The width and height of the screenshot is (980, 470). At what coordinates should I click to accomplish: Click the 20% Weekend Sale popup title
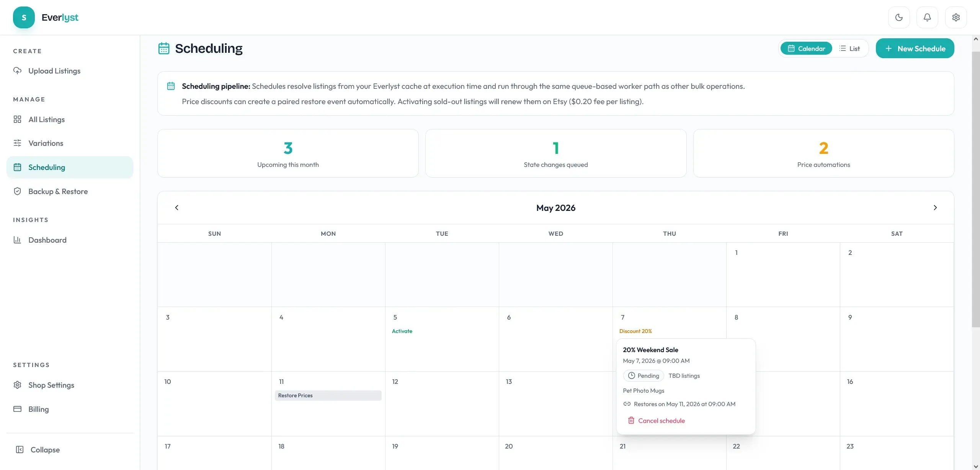[x=650, y=350]
